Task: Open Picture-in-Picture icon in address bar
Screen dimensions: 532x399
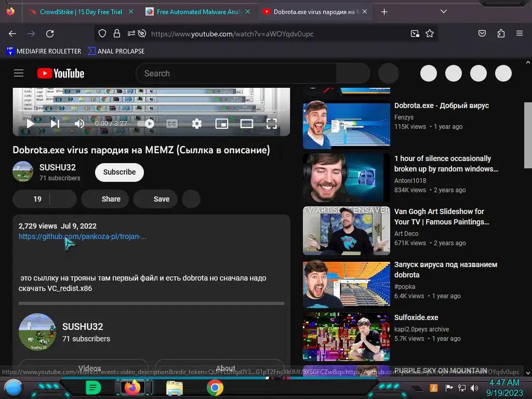Action: (415, 33)
